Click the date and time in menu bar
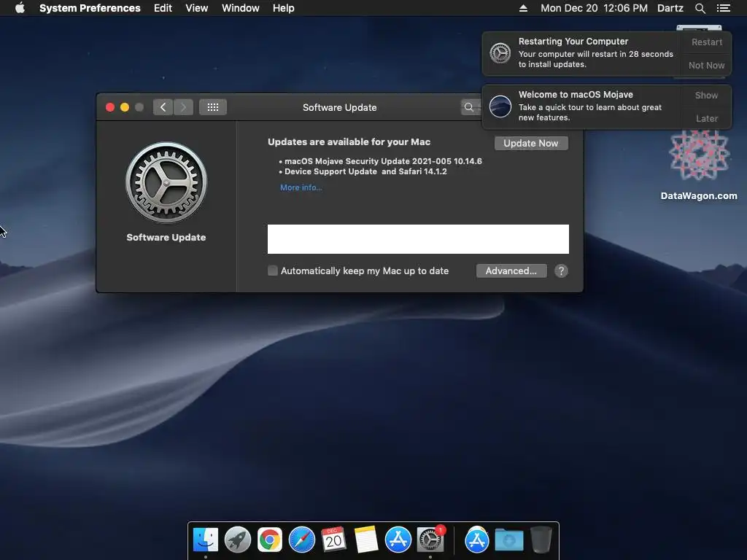The height and width of the screenshot is (560, 747). [594, 8]
